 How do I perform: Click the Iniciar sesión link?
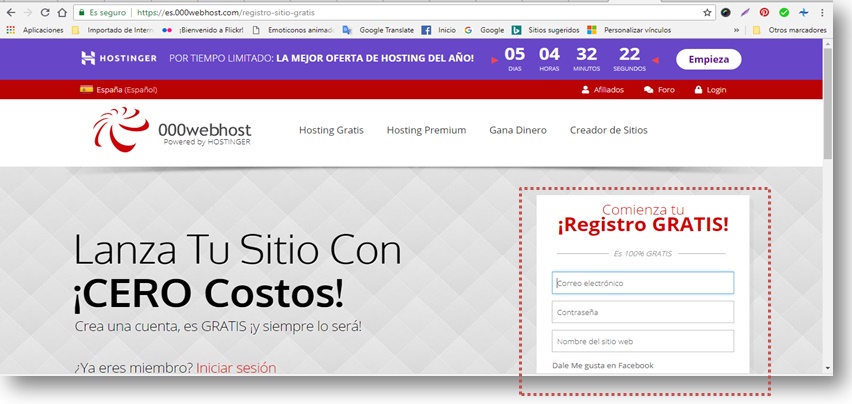click(236, 368)
